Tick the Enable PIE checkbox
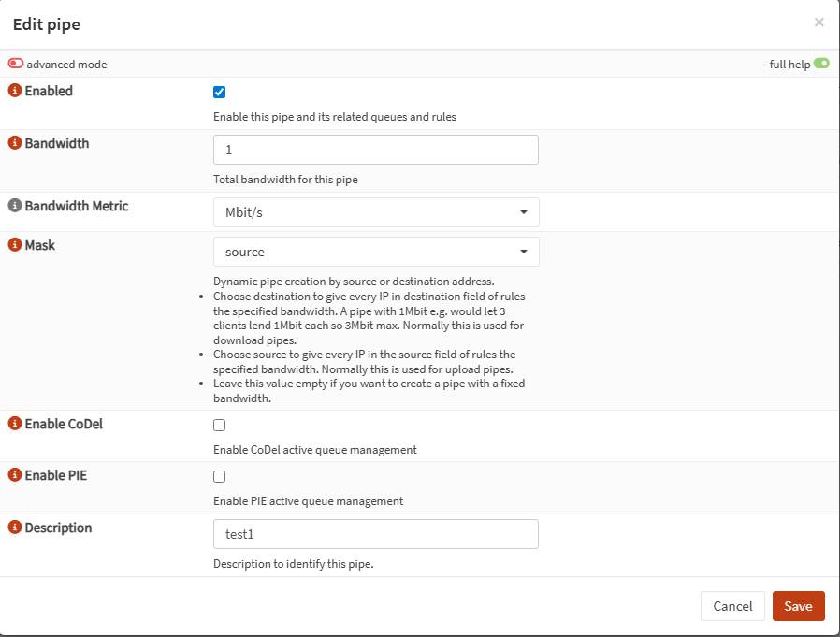Viewport: 840px width, 637px height. tap(220, 476)
